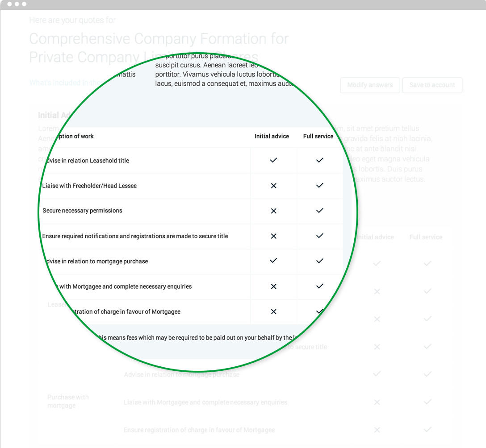Click Full service checkmark for Secure necessary permissions
The height and width of the screenshot is (448, 486).
click(x=319, y=211)
